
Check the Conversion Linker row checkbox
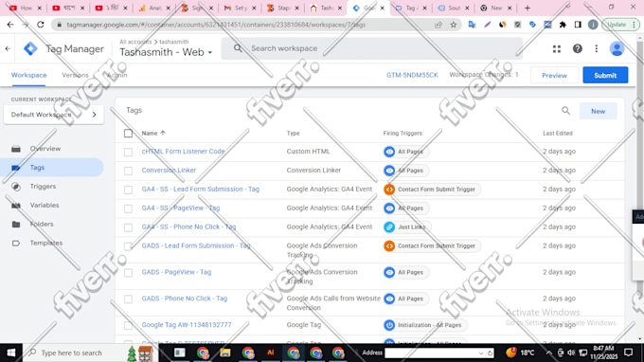[128, 171]
